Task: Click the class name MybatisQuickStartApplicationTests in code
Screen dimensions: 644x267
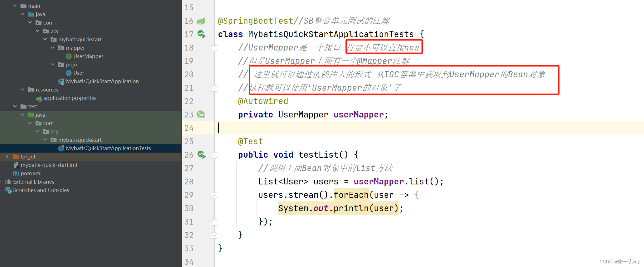Action: pos(331,34)
